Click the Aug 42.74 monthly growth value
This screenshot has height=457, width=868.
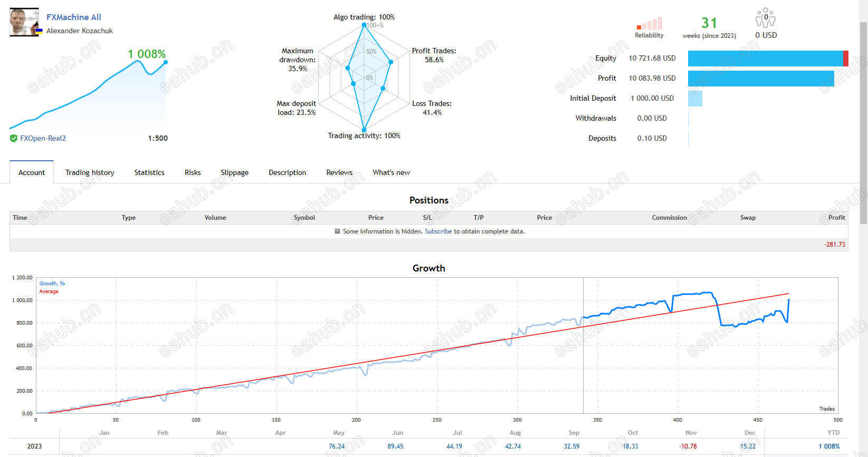click(513, 446)
